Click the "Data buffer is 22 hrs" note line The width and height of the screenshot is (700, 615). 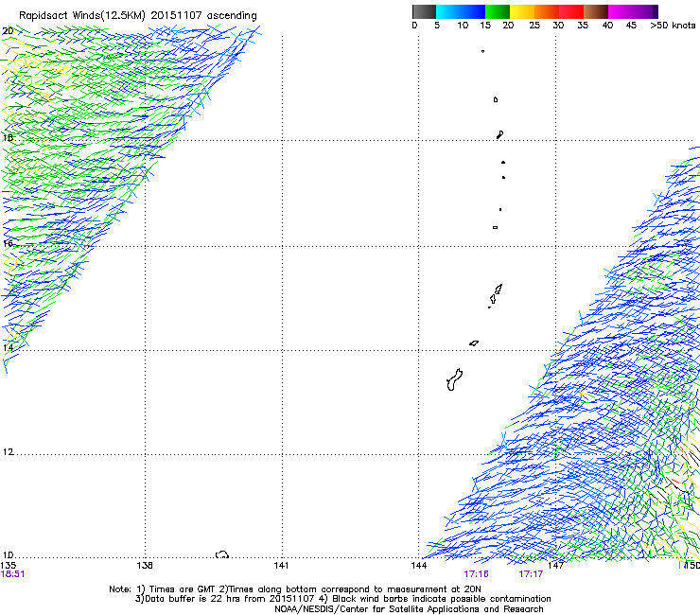tap(342, 599)
